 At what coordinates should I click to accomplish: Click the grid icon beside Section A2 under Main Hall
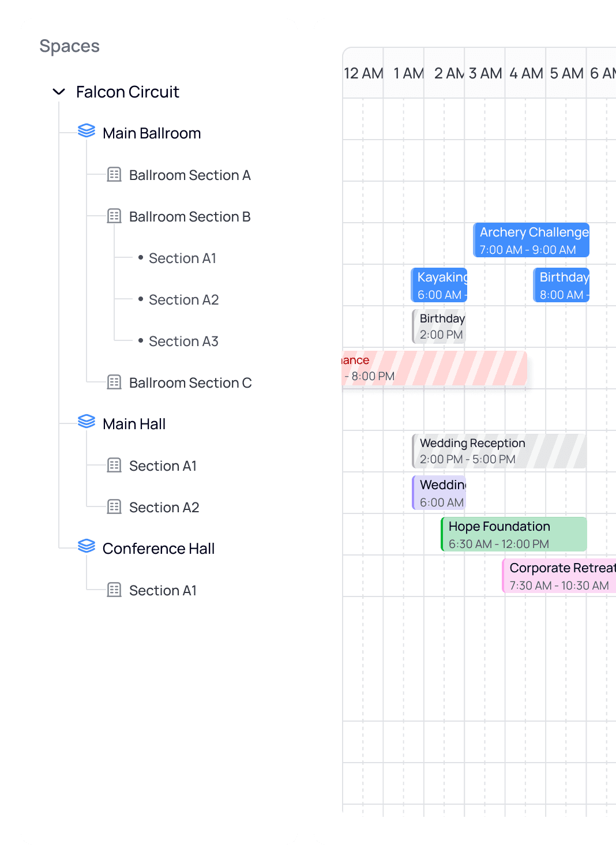click(x=114, y=507)
